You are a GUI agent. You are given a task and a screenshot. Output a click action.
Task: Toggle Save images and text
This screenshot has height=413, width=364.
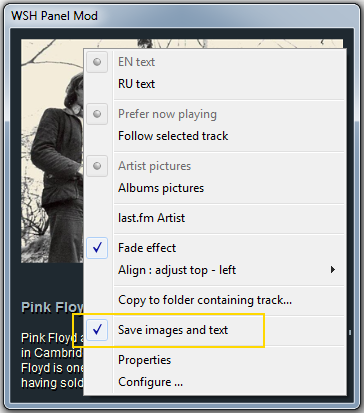(215, 330)
